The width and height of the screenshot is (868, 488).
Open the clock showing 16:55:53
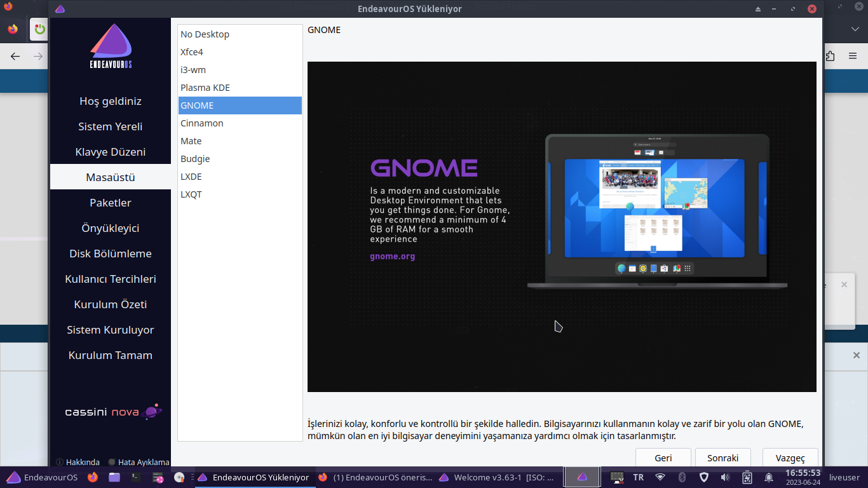[x=803, y=477]
